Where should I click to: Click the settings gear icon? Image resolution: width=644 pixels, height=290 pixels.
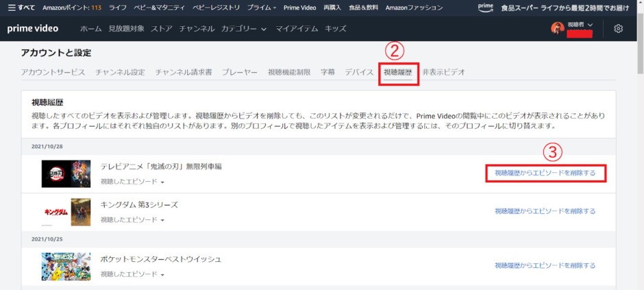pyautogui.click(x=618, y=28)
